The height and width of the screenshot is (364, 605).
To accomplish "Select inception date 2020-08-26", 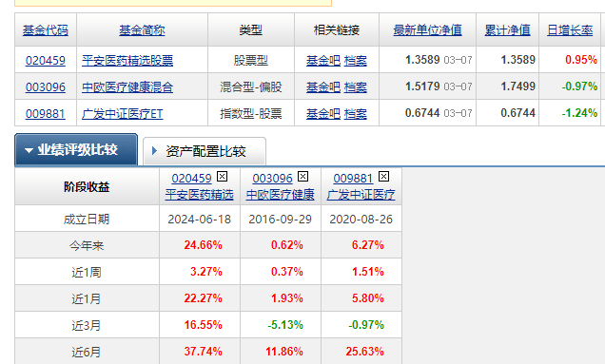I will 361,219.
